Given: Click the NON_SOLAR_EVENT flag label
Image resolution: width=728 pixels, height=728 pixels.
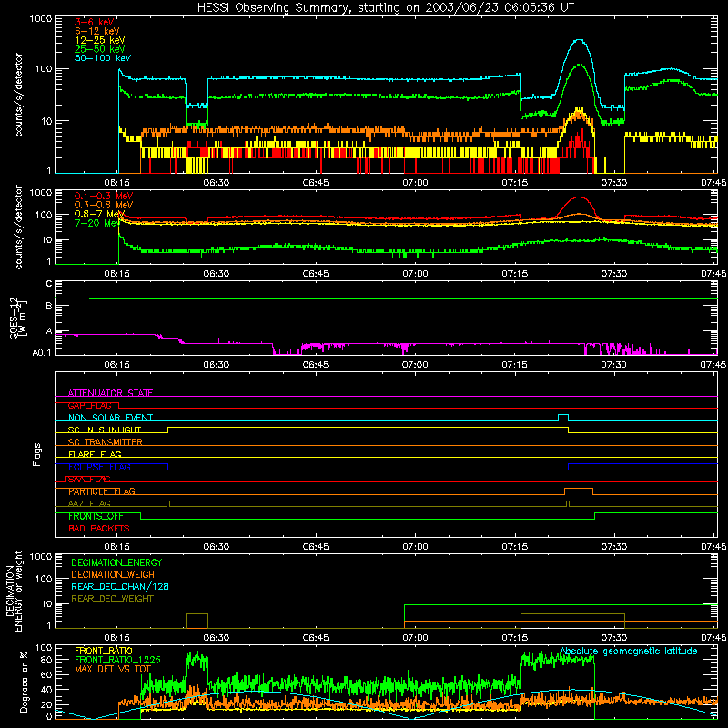Looking at the screenshot, I should click(110, 418).
